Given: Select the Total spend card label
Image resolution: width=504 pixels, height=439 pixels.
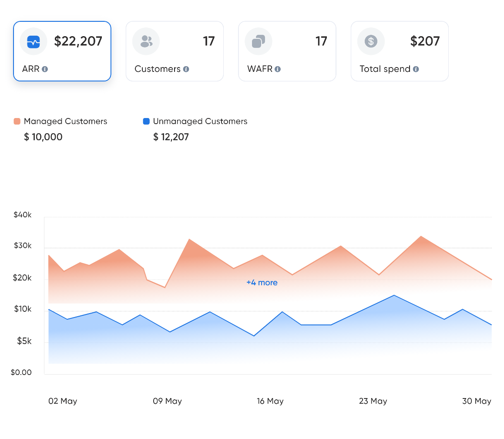Looking at the screenshot, I should pos(385,69).
